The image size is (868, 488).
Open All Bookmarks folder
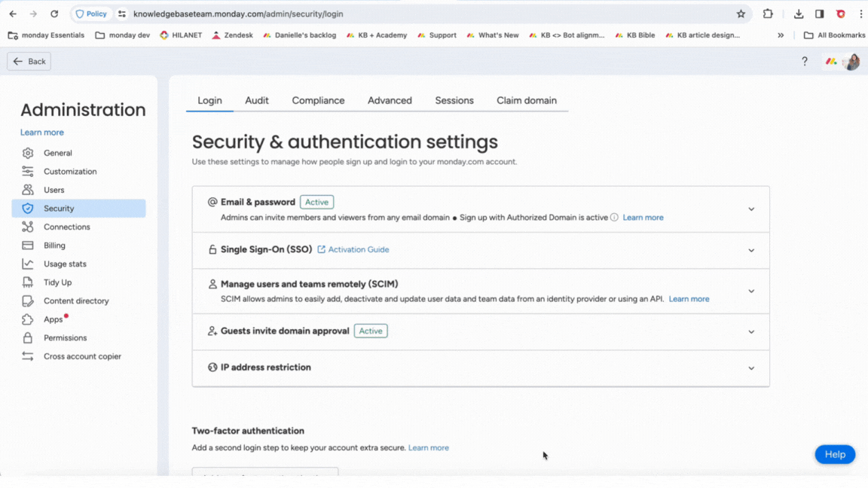[834, 35]
